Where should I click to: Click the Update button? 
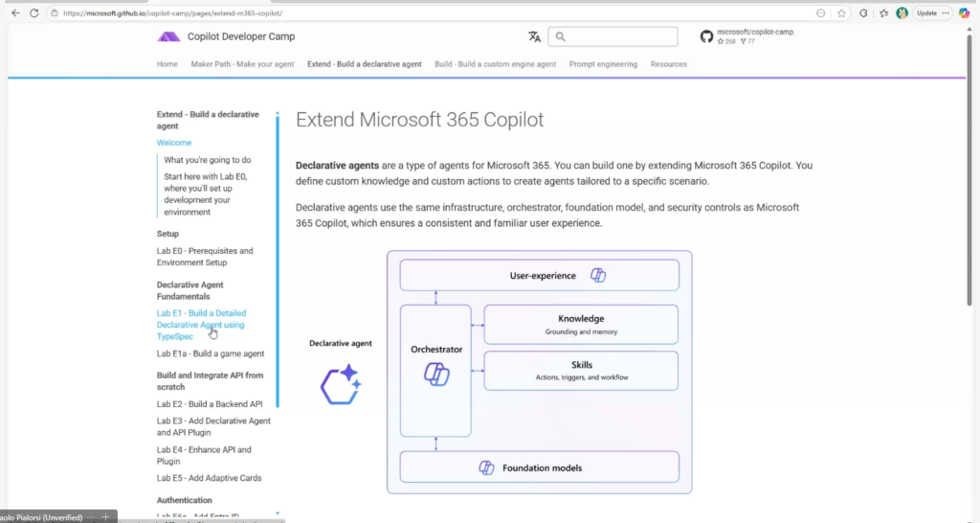point(926,13)
